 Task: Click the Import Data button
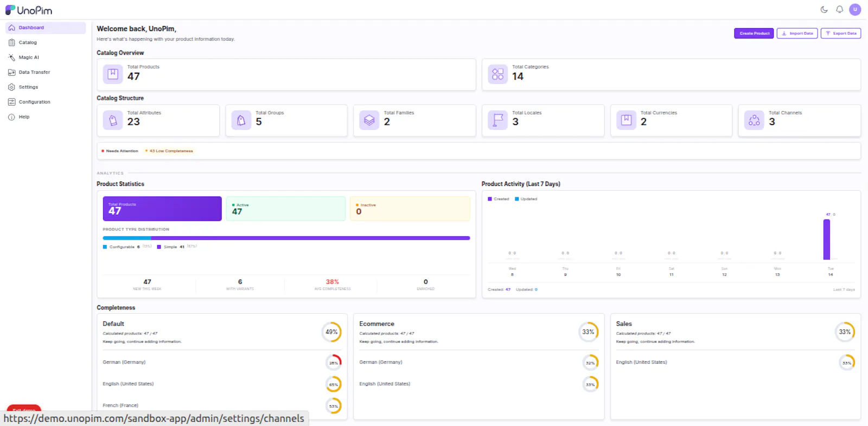click(x=797, y=34)
